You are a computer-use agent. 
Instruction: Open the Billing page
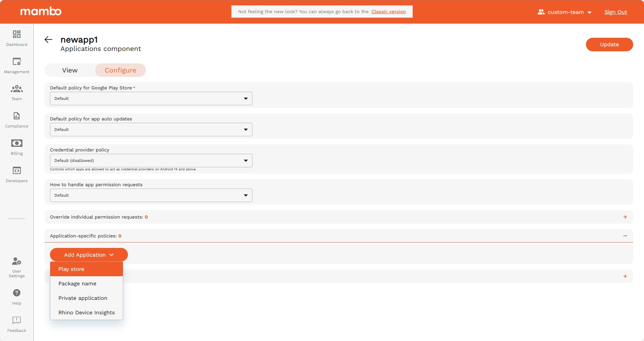coord(16,147)
